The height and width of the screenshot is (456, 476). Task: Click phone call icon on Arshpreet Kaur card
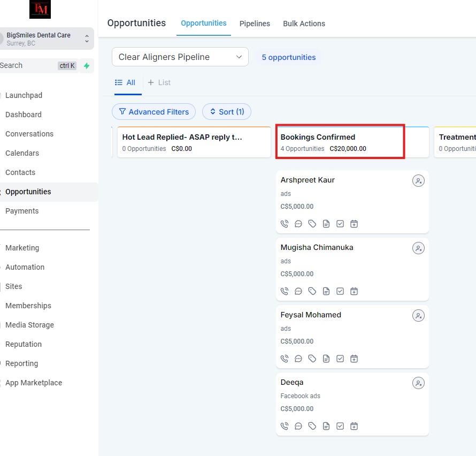285,224
